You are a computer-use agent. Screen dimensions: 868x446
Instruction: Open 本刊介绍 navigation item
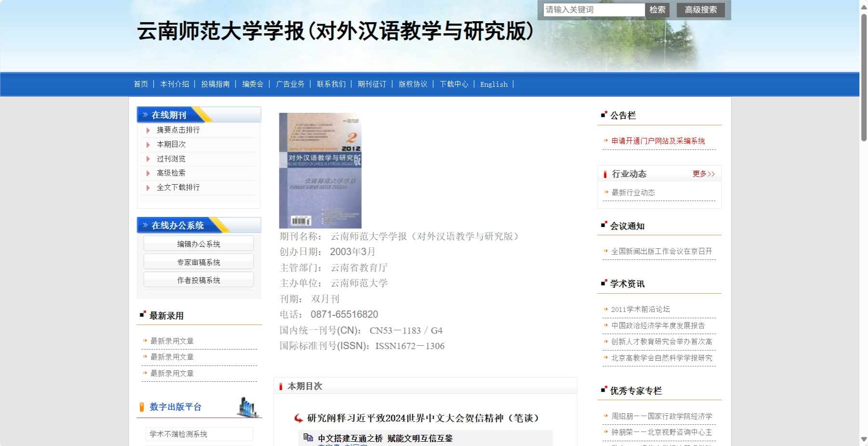tap(174, 84)
